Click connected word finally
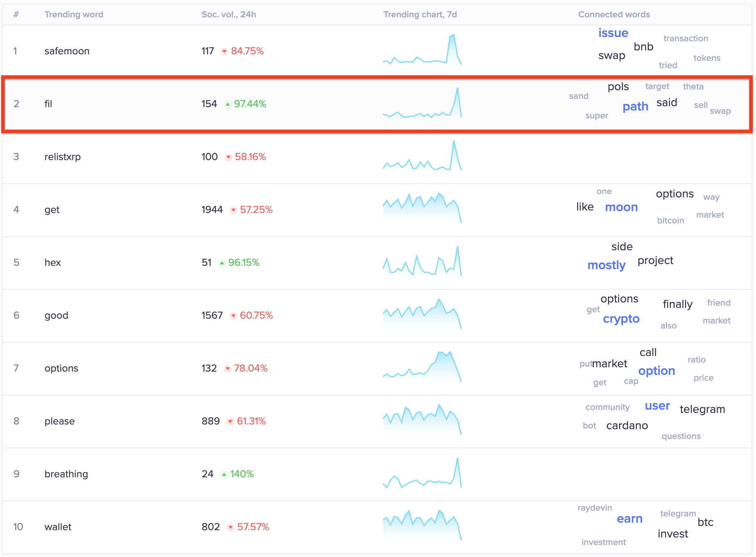This screenshot has height=557, width=756. 678,304
